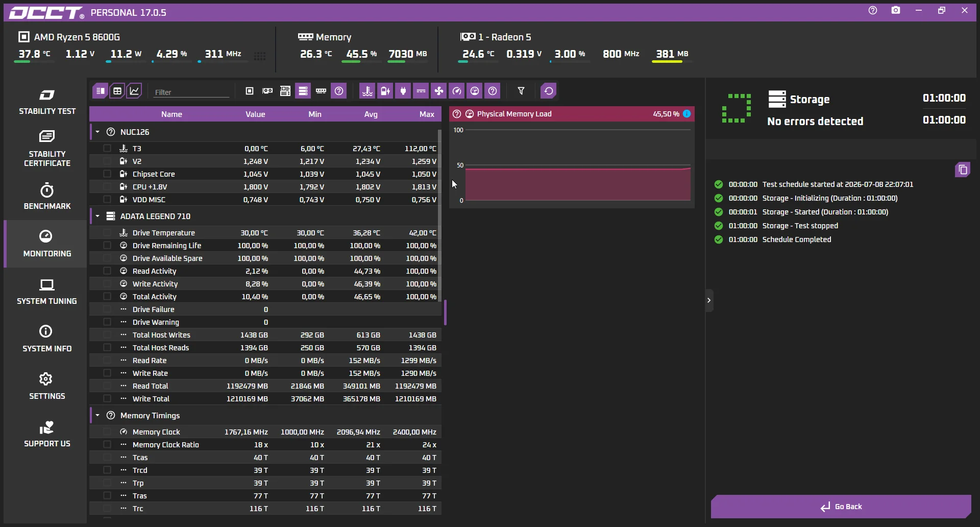Tick the Memory Clock row checkbox
The width and height of the screenshot is (980, 527).
coord(107,432)
